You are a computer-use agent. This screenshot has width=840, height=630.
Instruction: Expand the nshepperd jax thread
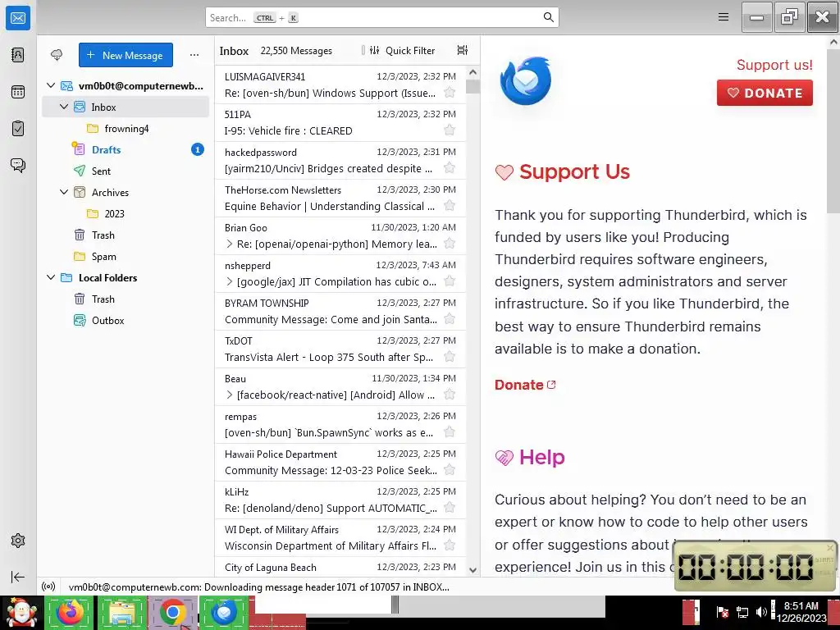tap(230, 281)
